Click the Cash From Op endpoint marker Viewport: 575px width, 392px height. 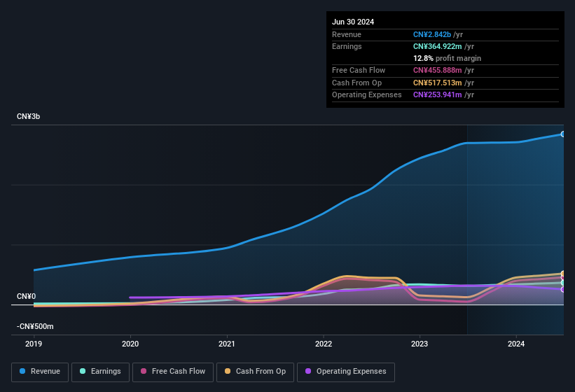[563, 273]
